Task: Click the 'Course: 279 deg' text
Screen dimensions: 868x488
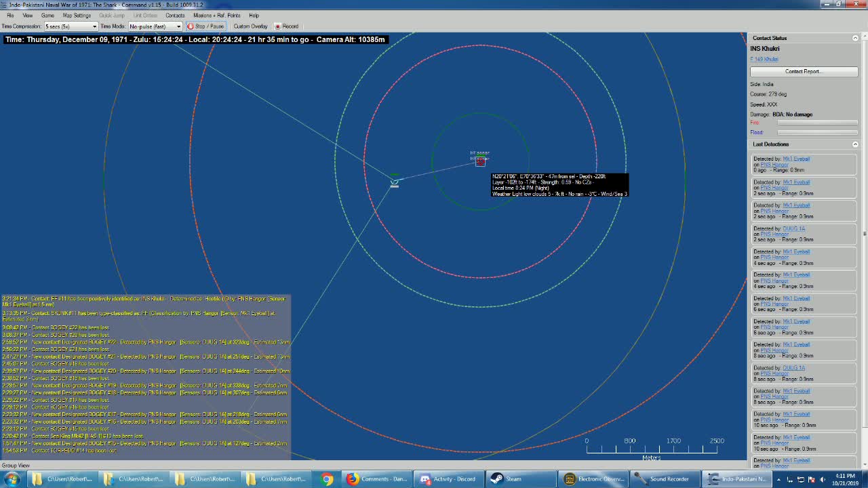Action: click(x=768, y=94)
